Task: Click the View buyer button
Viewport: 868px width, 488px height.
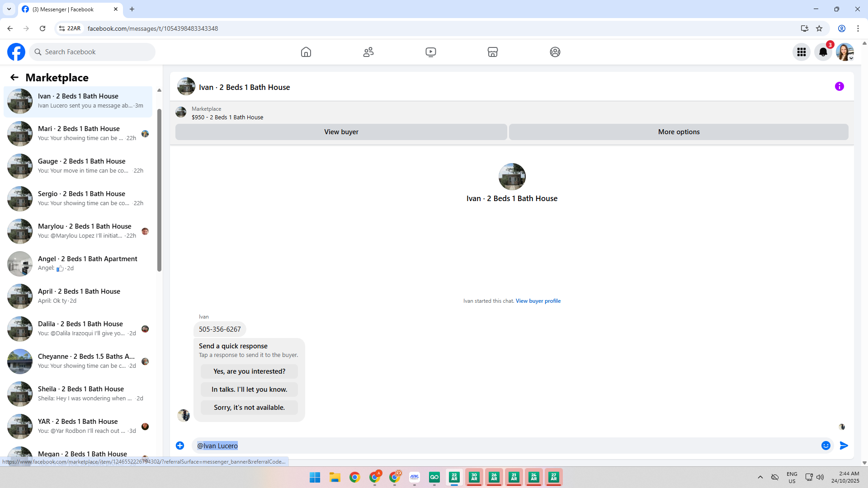Action: (341, 132)
